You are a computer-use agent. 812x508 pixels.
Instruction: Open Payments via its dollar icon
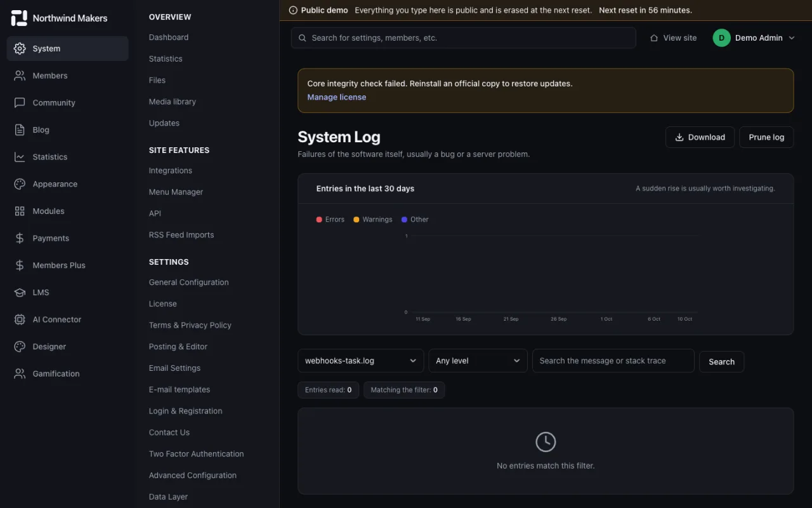tap(20, 238)
